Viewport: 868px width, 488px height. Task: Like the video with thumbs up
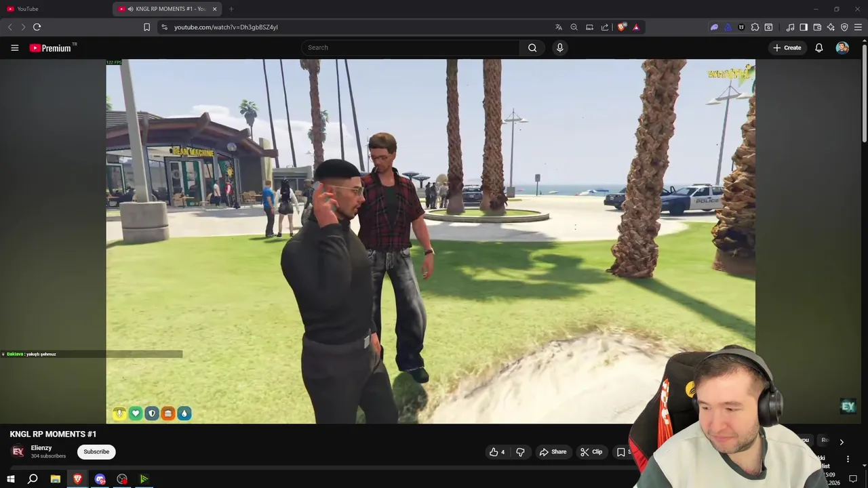[496, 452]
